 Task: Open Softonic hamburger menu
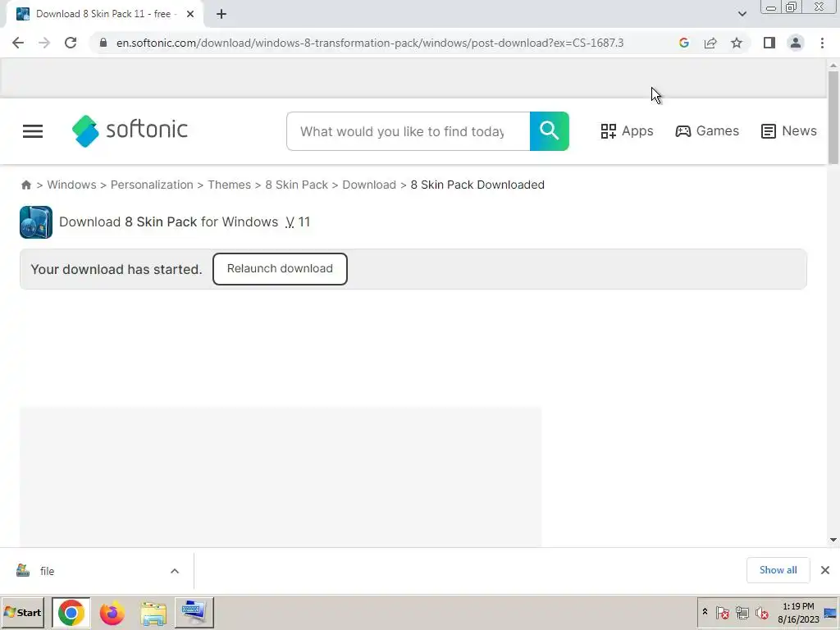click(33, 131)
